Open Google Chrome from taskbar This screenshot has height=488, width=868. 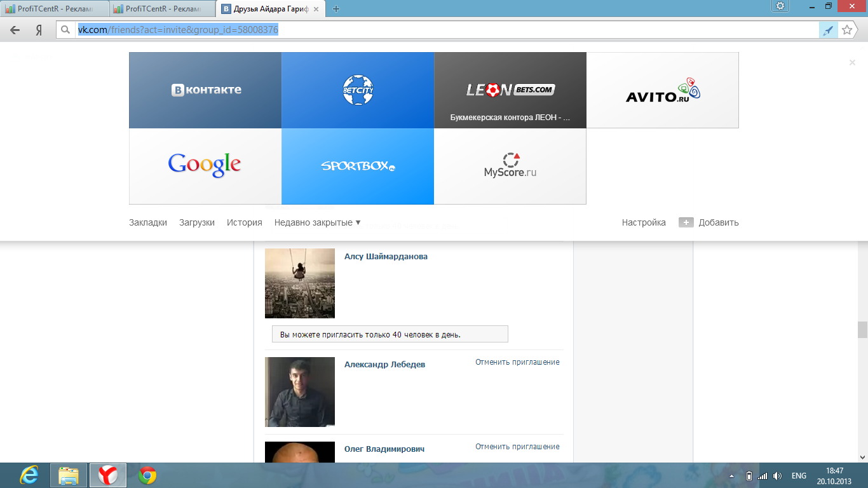coord(147,475)
